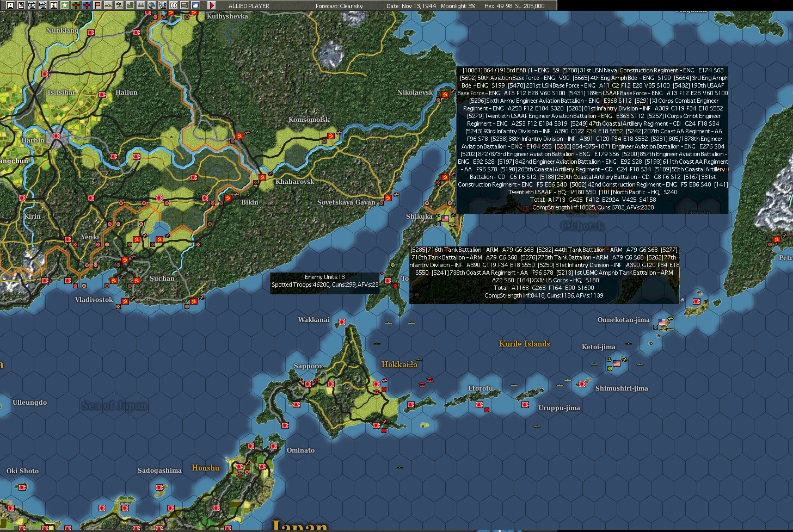This screenshot has height=532, width=793.
Task: Click the red plane on green background icon
Action: (76, 5)
